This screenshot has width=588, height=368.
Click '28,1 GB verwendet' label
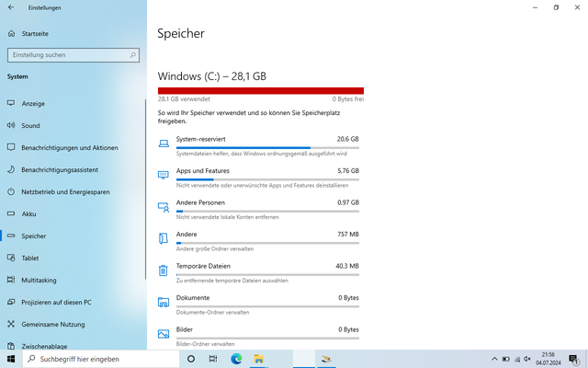[x=184, y=99]
